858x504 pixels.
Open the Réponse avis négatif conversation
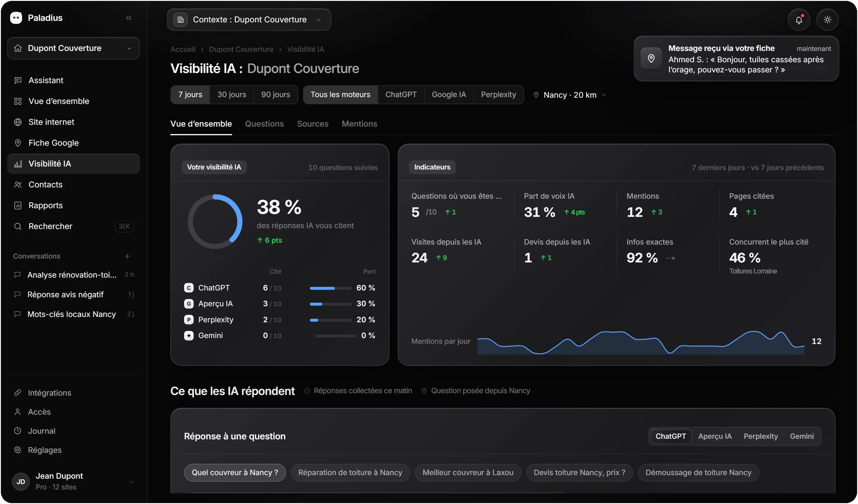74,295
